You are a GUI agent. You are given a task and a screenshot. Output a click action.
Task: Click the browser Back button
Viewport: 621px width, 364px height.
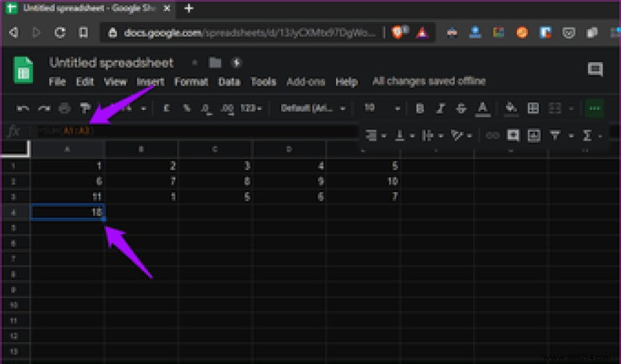coord(14,32)
